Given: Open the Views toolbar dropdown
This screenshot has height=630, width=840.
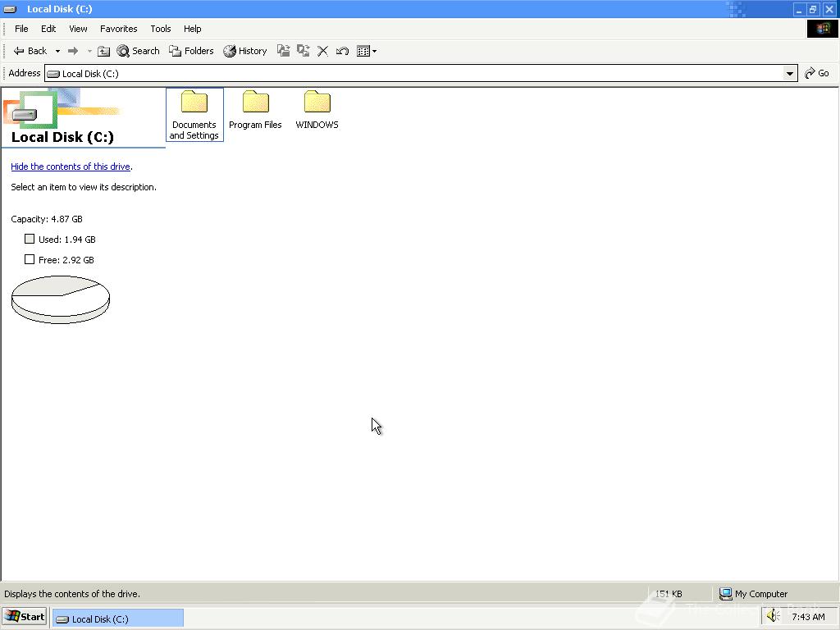Looking at the screenshot, I should point(367,51).
